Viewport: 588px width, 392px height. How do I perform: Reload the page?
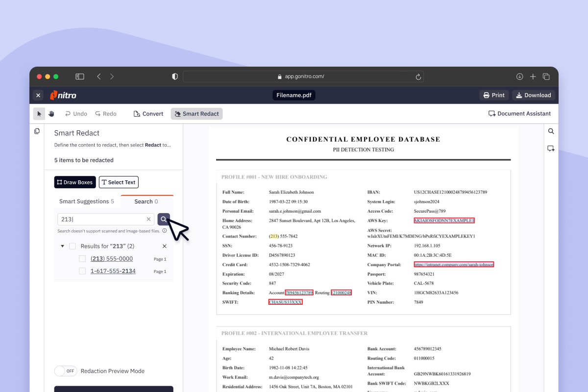[x=418, y=76]
